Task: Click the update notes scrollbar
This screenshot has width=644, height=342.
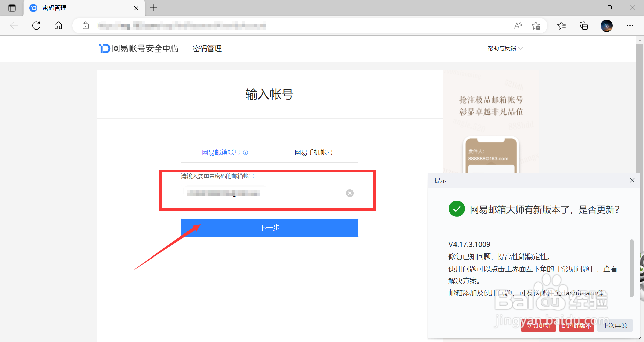Action: 632,268
